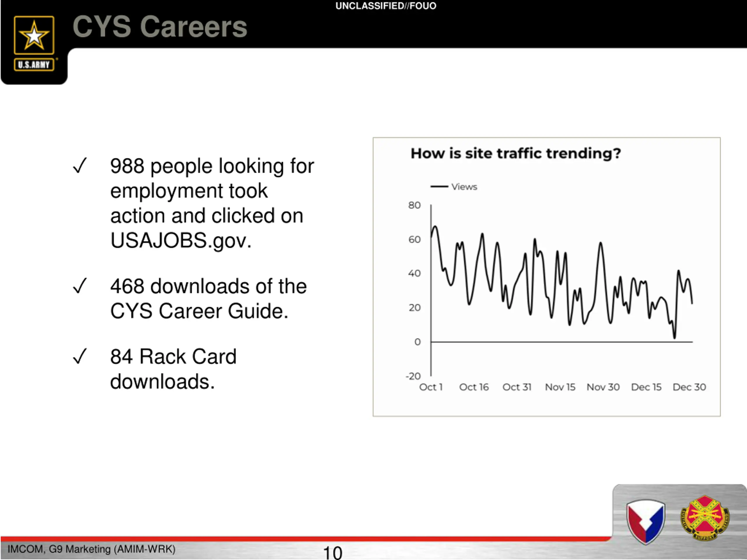Screen dimensions: 747x560
Task: Click the U.S.ARMY text badge
Action: [34, 64]
